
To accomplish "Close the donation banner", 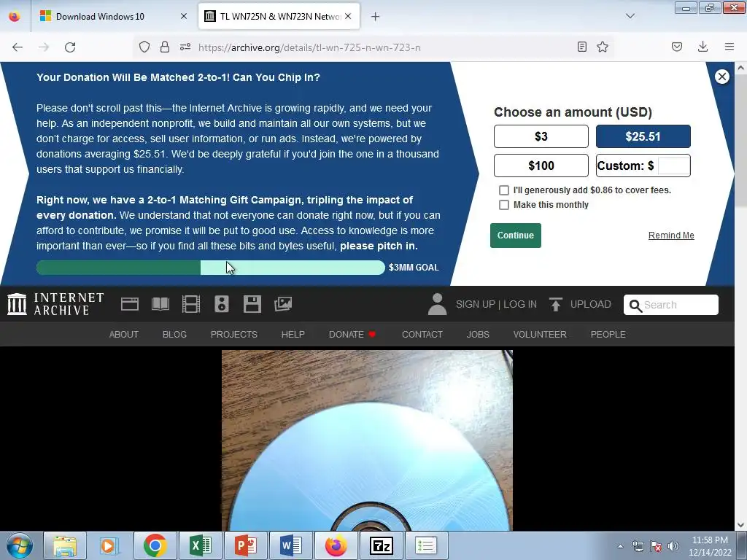I will (721, 77).
